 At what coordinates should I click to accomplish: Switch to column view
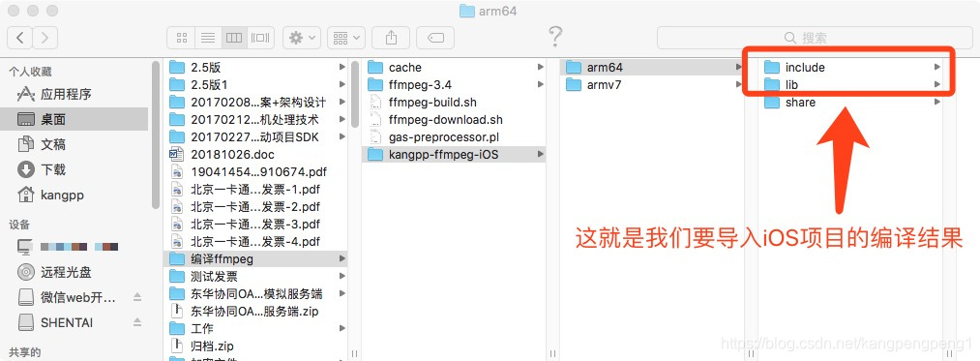coord(234,38)
